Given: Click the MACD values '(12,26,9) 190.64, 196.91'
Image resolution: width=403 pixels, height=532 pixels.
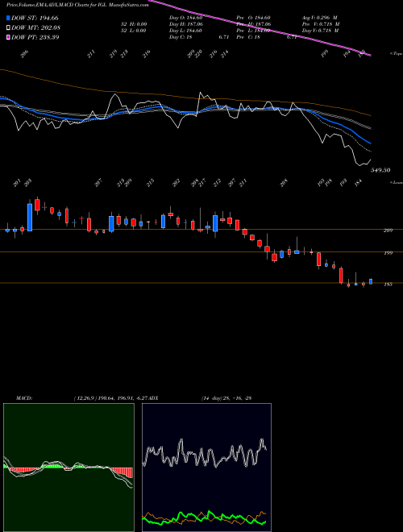Looking at the screenshot, I should coord(103,398).
